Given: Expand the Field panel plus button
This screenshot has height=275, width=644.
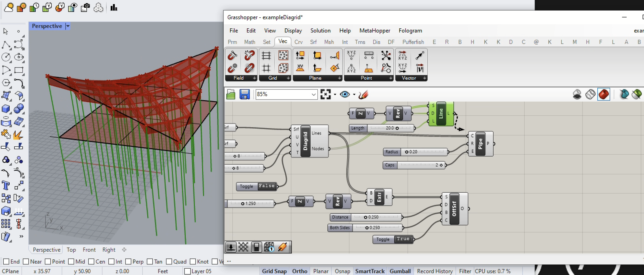Looking at the screenshot, I should point(254,78).
